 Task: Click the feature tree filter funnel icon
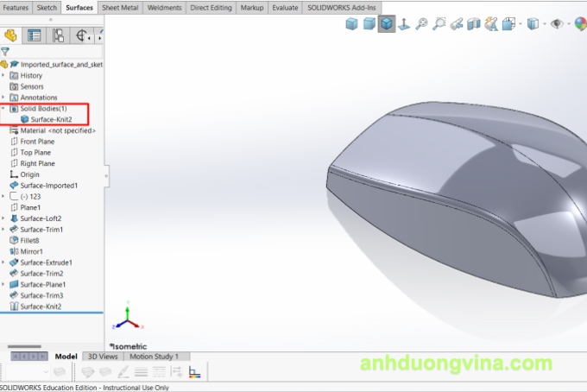click(5, 52)
